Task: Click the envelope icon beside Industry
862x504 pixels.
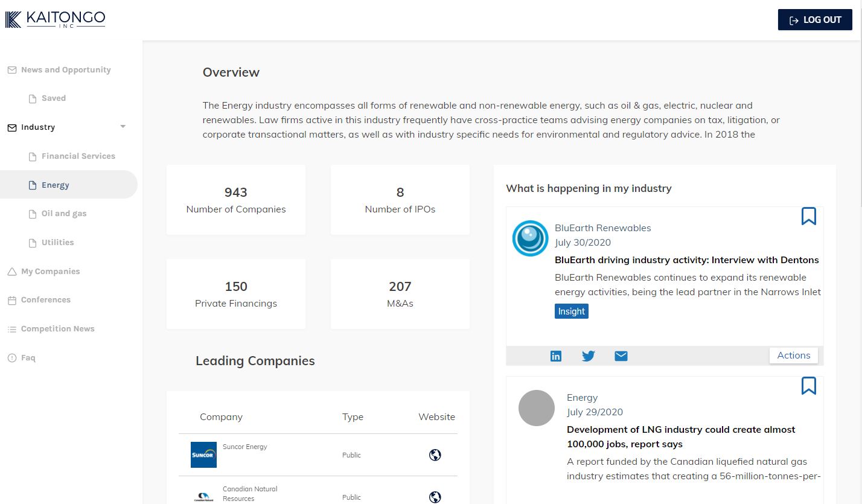Action: tap(11, 127)
